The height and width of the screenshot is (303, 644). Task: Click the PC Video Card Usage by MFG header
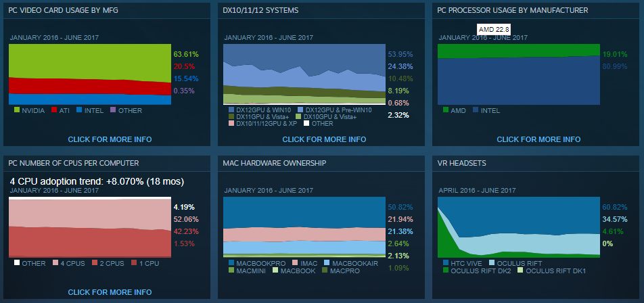click(64, 10)
